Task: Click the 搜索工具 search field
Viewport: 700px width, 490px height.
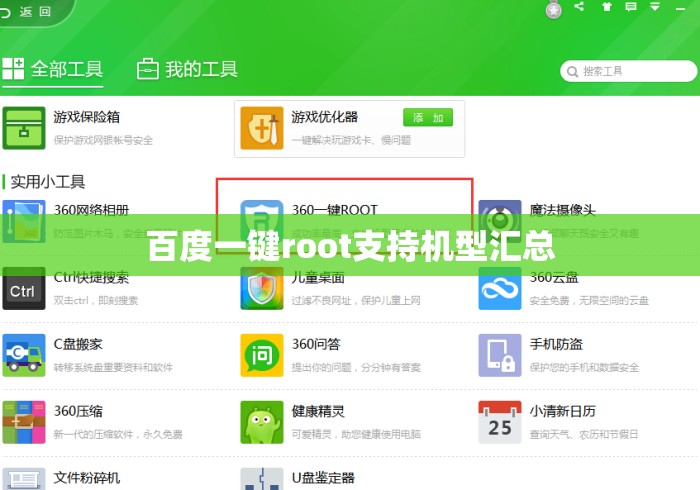Action: [x=629, y=71]
